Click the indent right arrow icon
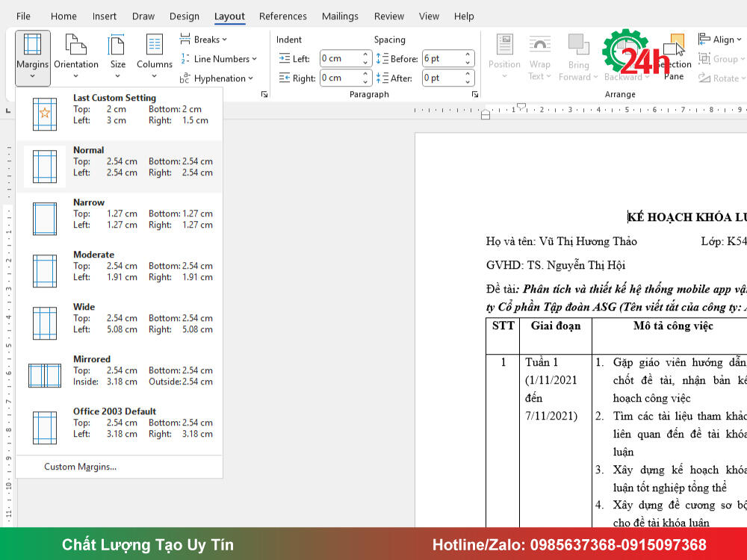 285,78
